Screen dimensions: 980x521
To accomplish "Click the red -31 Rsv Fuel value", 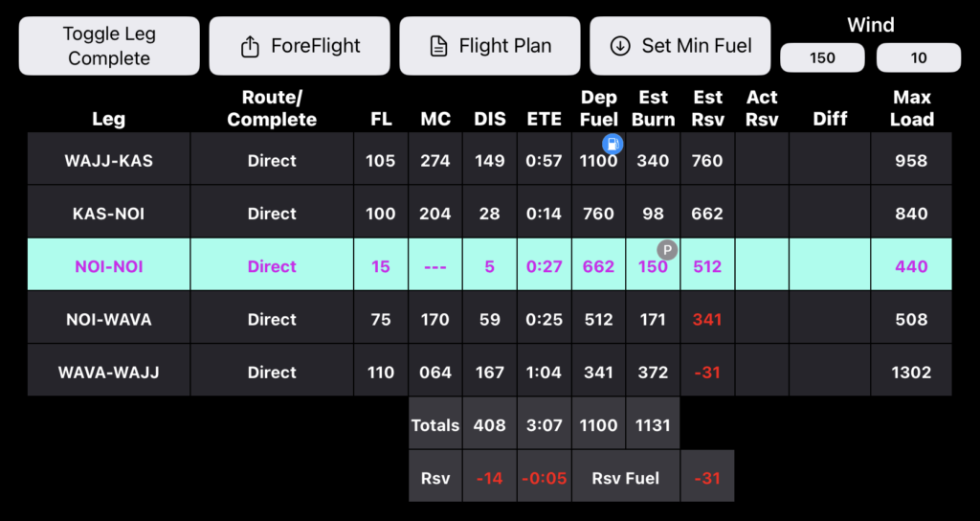I will (707, 478).
